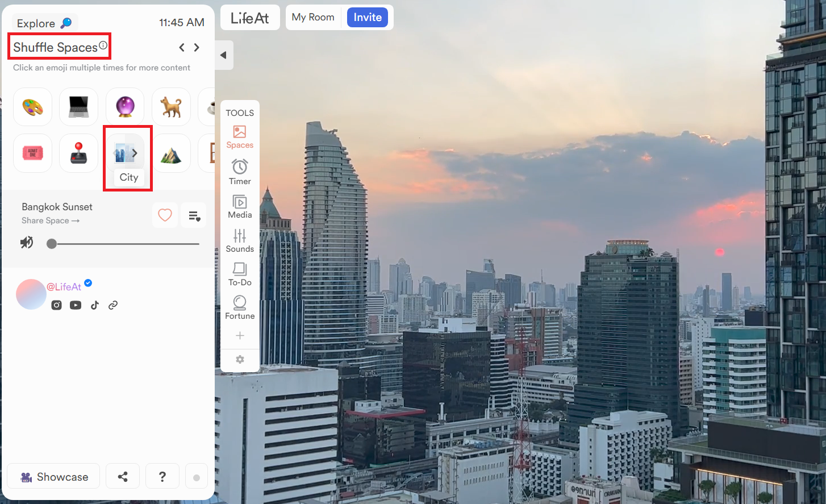Choose the mountain space category emoji
This screenshot has height=504, width=826.
click(x=171, y=152)
